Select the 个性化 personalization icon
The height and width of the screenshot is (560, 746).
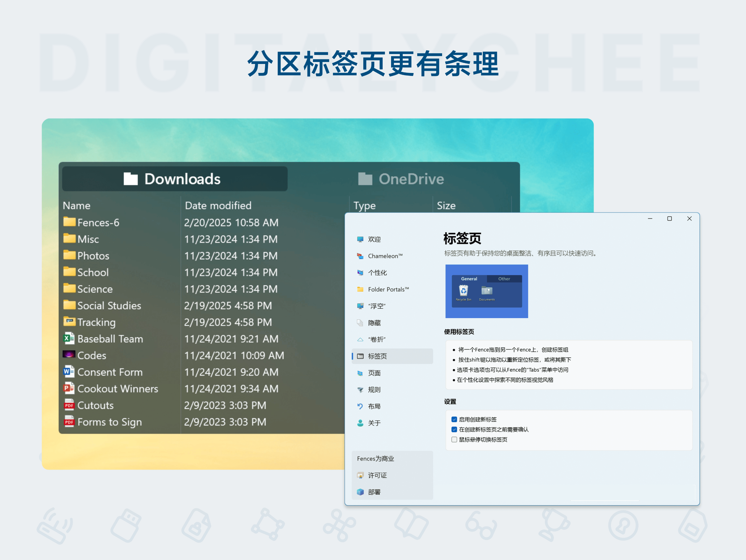tap(360, 273)
